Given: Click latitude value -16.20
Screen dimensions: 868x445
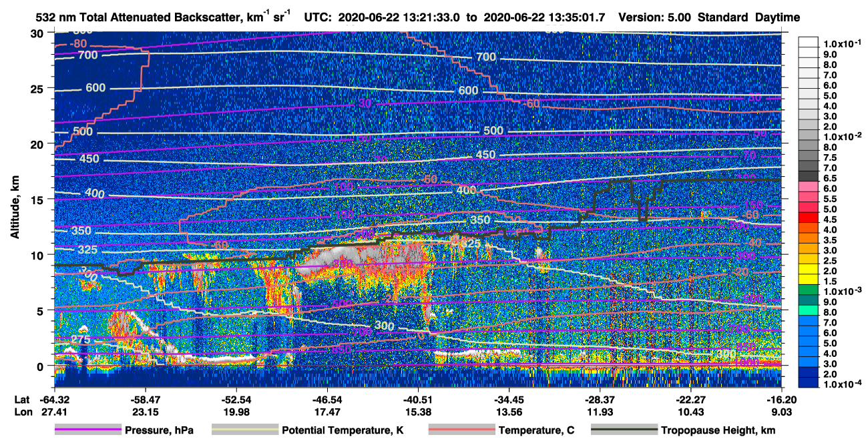Looking at the screenshot, I should pyautogui.click(x=782, y=400).
